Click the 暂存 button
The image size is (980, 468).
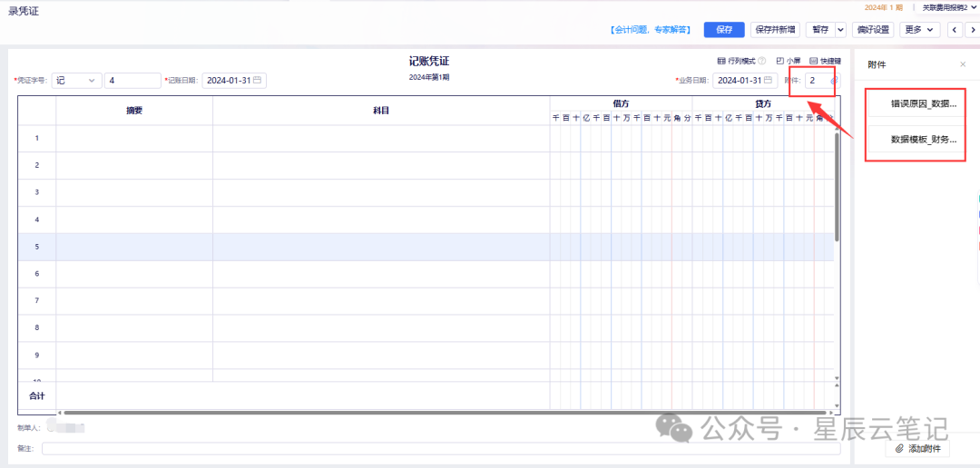[820, 29]
